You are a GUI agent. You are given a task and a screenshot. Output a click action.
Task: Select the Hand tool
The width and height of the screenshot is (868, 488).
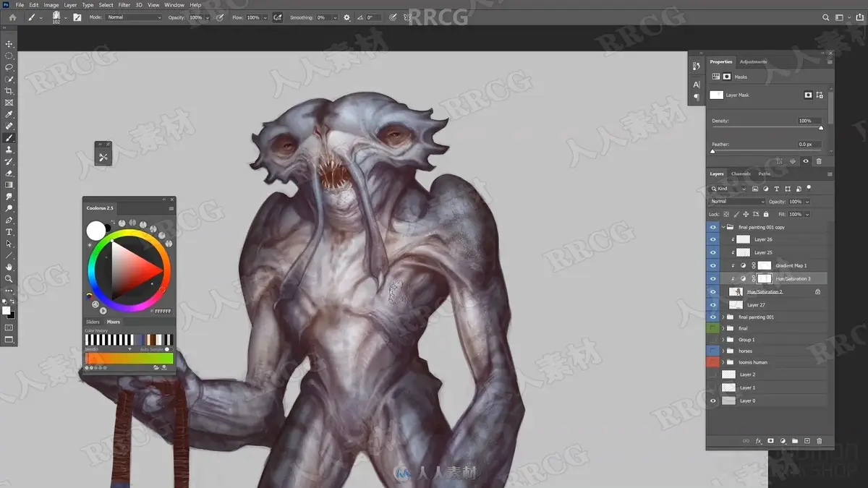point(9,267)
